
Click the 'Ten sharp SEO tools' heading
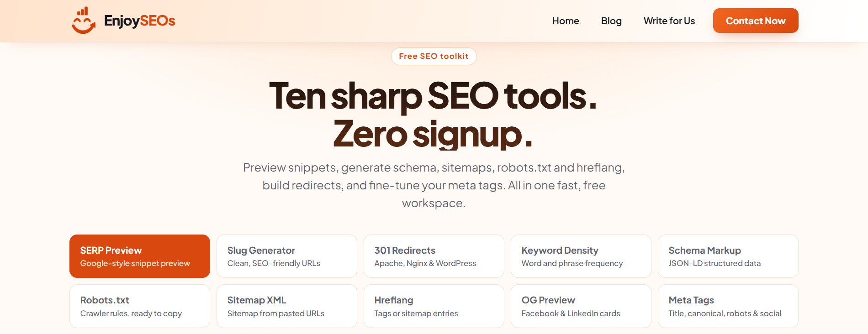pos(433,96)
